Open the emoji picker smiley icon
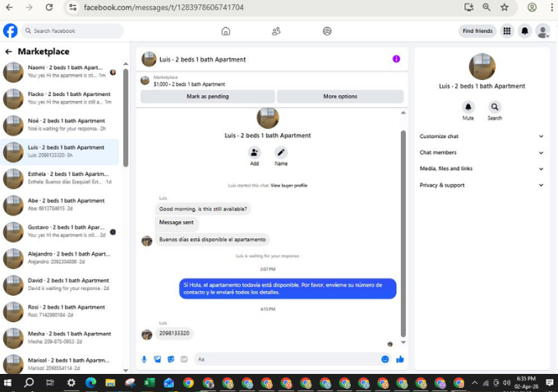Viewport: 558px width, 392px height. click(x=385, y=359)
